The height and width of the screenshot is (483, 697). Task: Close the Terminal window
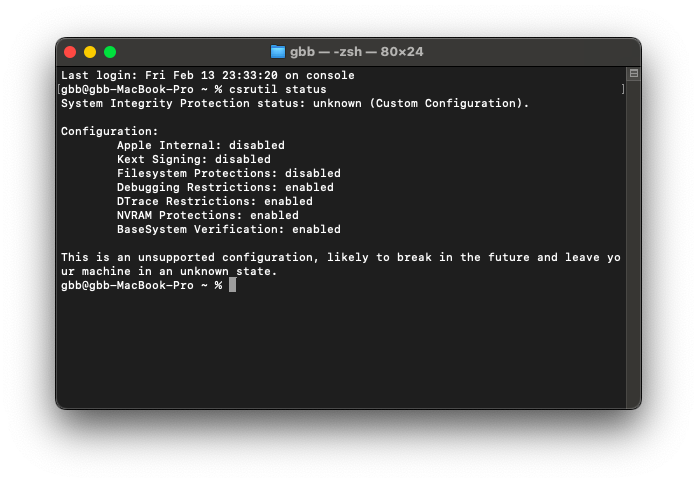coord(70,52)
